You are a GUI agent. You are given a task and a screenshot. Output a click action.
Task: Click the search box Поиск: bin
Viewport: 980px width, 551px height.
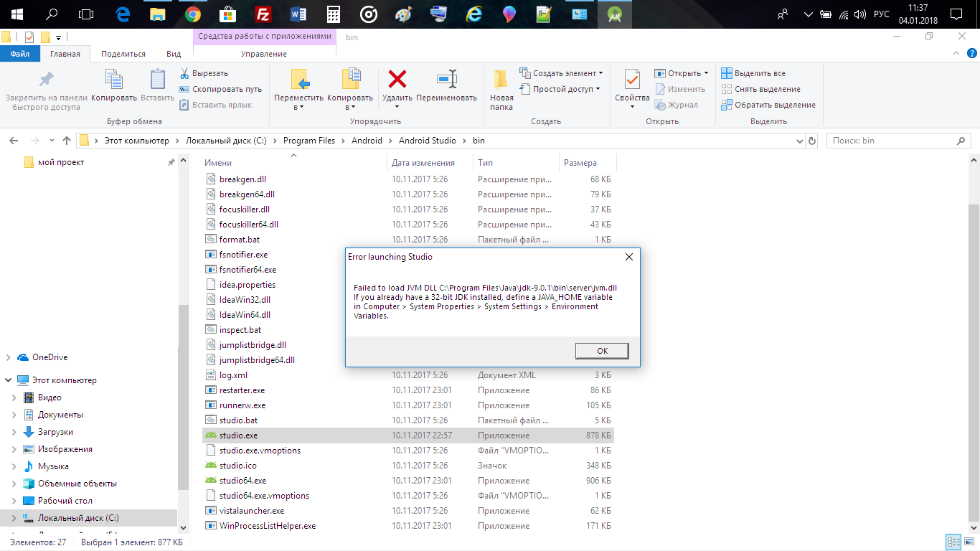[x=900, y=141]
